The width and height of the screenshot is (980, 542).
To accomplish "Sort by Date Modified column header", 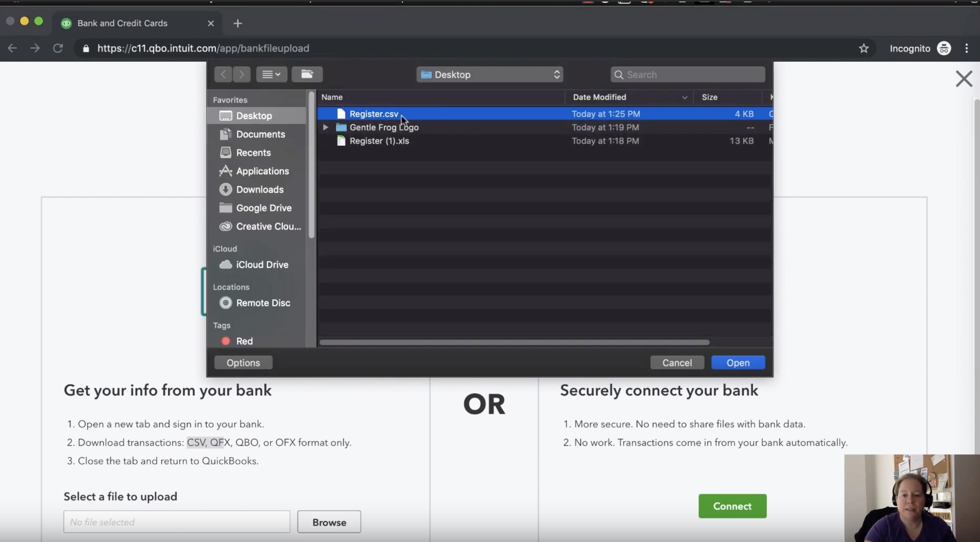I will [599, 97].
